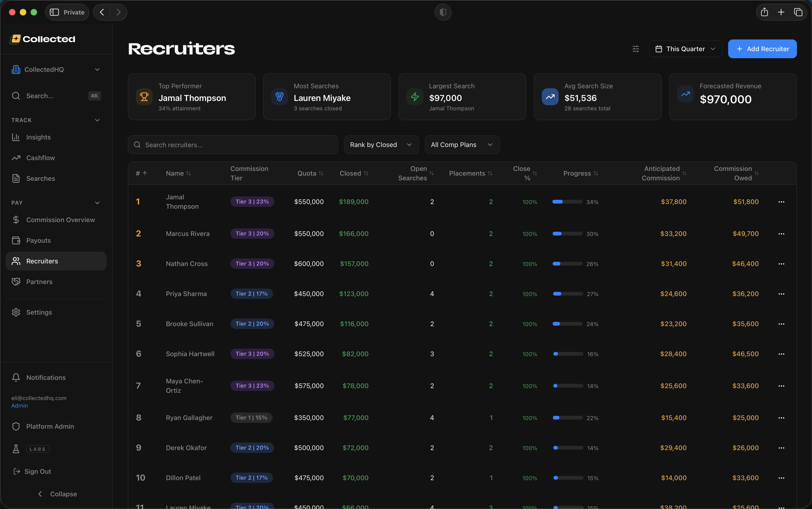
Task: Click the browser share icon
Action: (x=764, y=12)
